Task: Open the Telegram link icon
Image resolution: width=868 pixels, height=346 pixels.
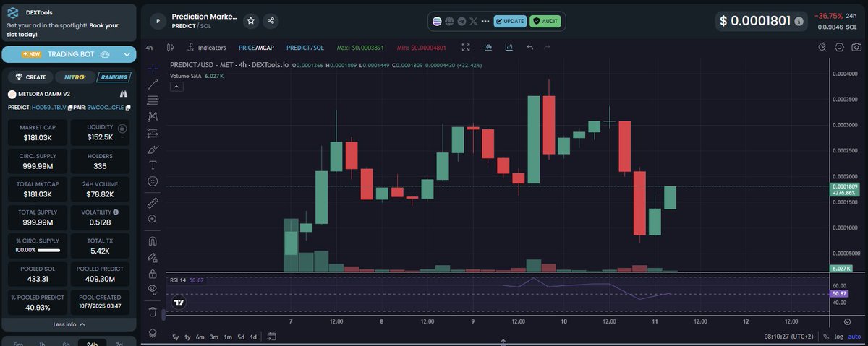Action: [x=461, y=22]
